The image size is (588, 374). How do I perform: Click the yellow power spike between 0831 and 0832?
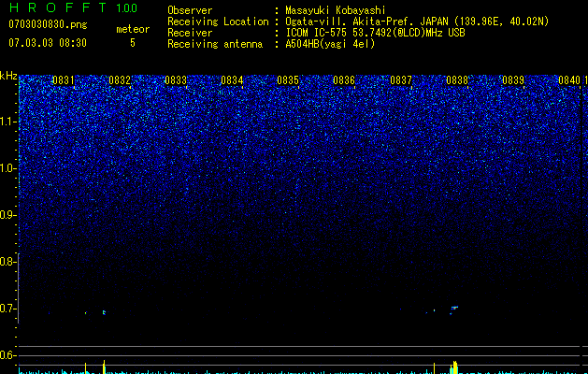click(105, 367)
